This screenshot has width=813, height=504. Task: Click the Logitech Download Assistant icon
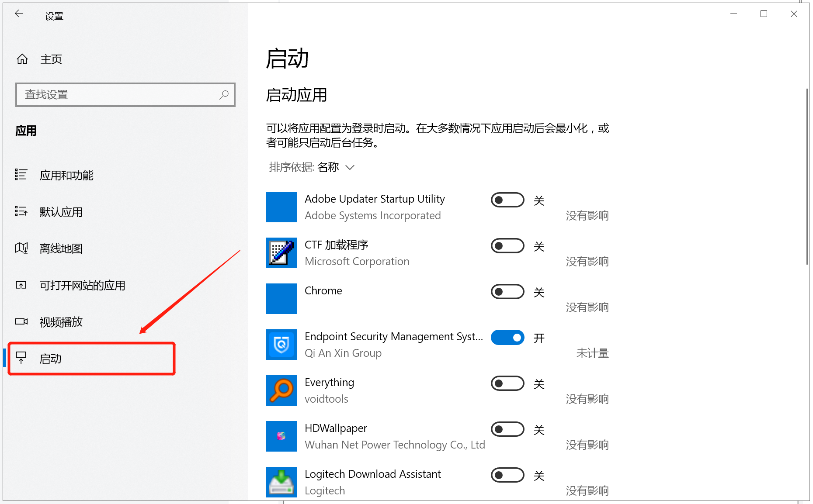click(x=281, y=482)
